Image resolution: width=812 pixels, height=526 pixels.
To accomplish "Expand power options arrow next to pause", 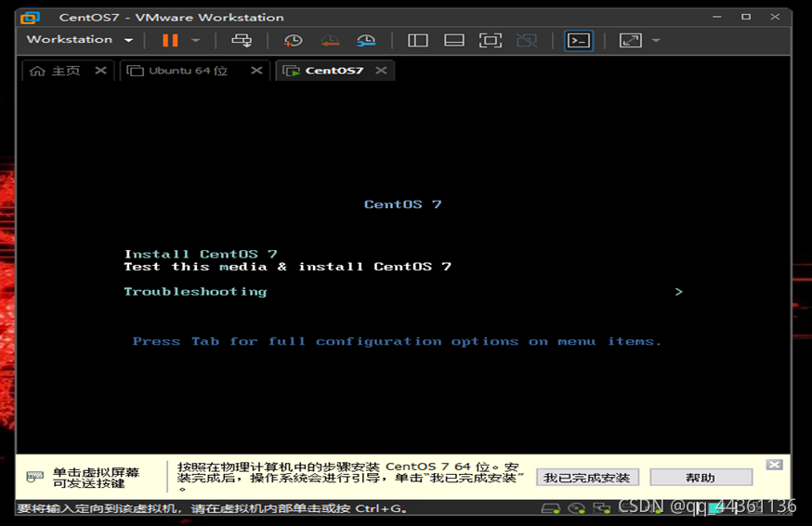I will [x=196, y=40].
